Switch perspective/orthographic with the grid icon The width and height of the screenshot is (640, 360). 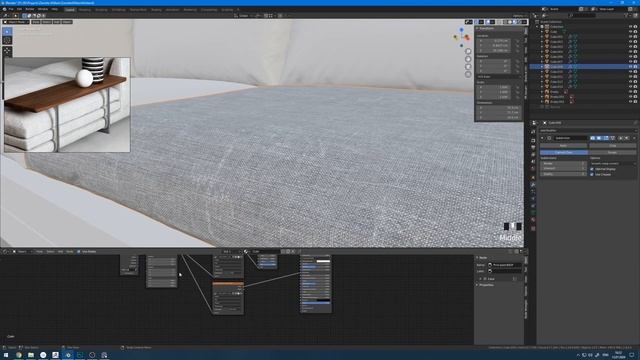tap(468, 74)
